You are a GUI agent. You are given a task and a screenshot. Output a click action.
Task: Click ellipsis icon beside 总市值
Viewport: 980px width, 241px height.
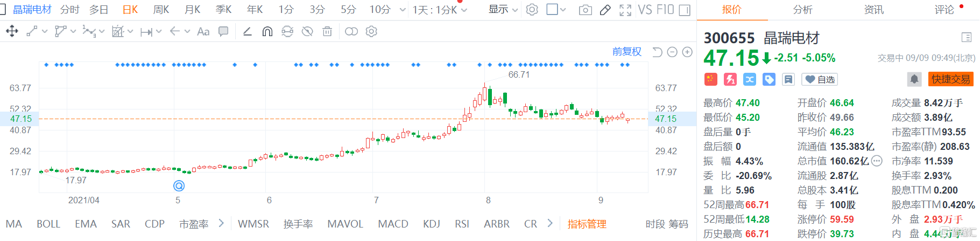tap(877, 161)
